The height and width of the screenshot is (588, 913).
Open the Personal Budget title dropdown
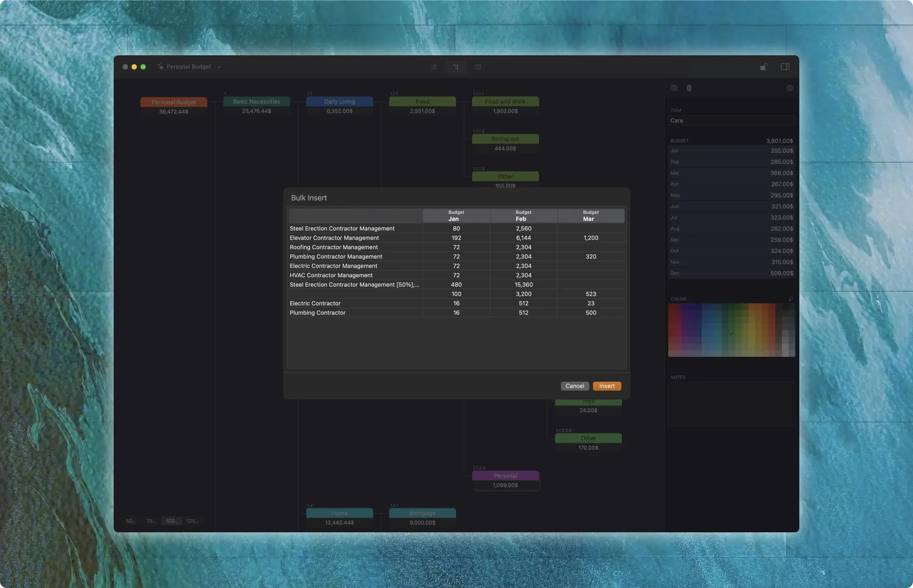[x=219, y=67]
